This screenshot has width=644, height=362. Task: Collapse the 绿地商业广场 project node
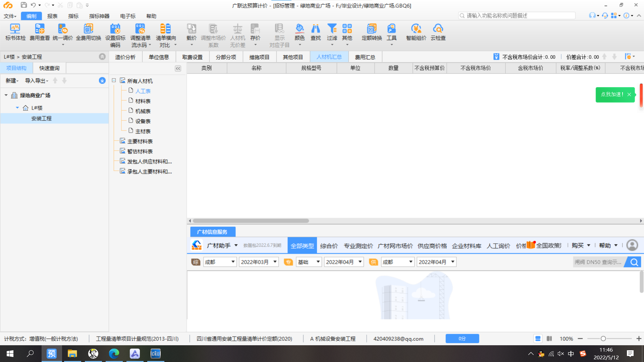(x=6, y=95)
